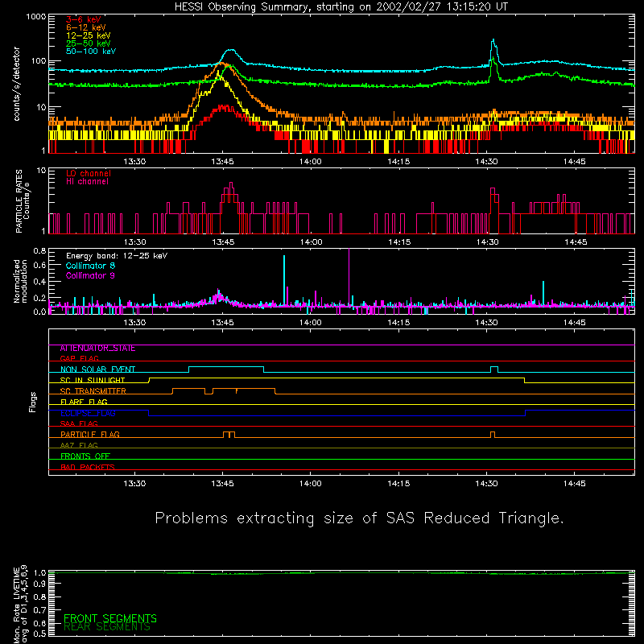Click the 14:15 label under the counts panel
This screenshot has height=644, width=644.
[x=398, y=162]
